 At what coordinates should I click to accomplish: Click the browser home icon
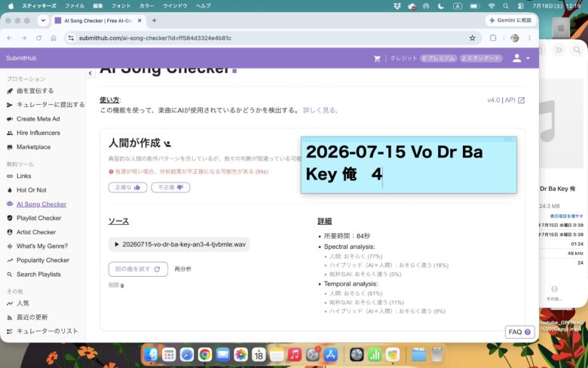(x=54, y=38)
